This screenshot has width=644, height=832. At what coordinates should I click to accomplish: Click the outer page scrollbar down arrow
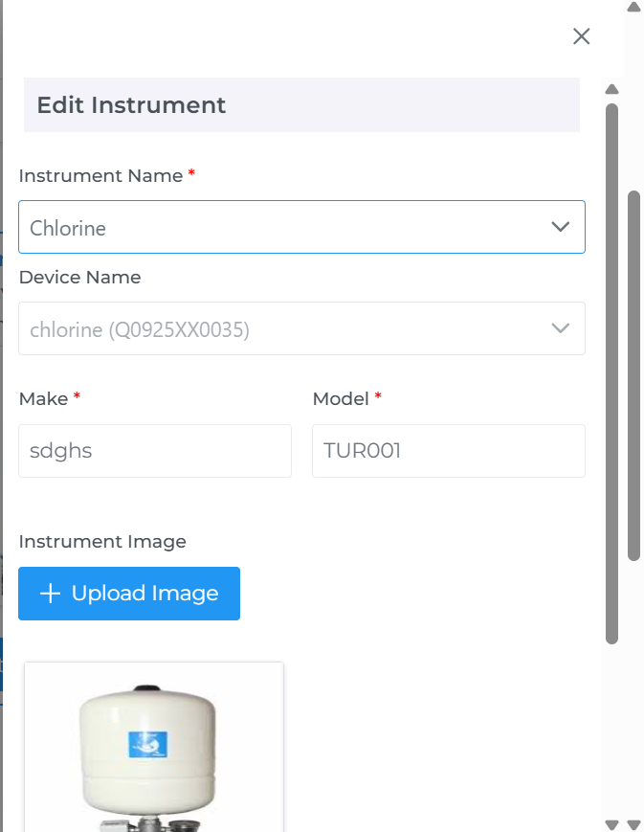click(633, 824)
